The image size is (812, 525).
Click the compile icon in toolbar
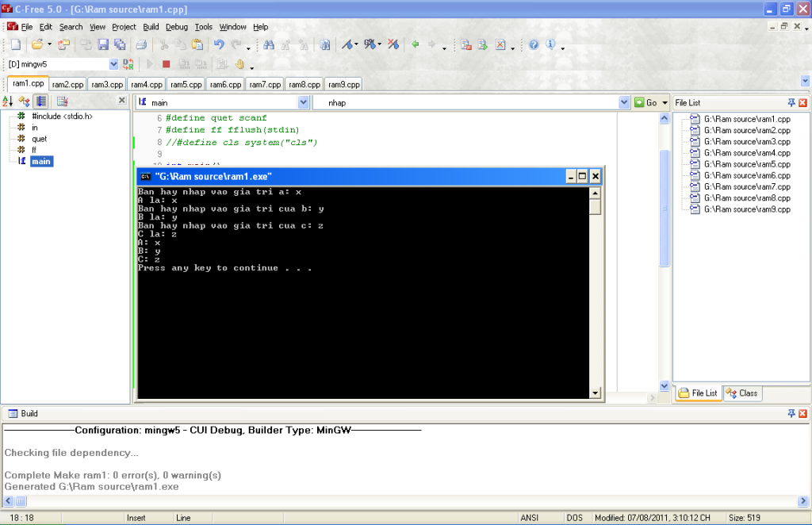(465, 44)
